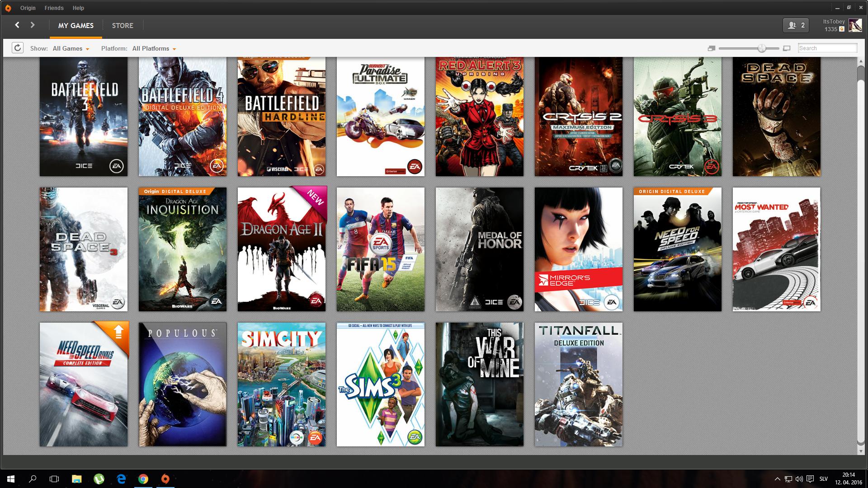Viewport: 868px width, 488px height.
Task: Open the friends list showing 2 online
Action: 796,25
